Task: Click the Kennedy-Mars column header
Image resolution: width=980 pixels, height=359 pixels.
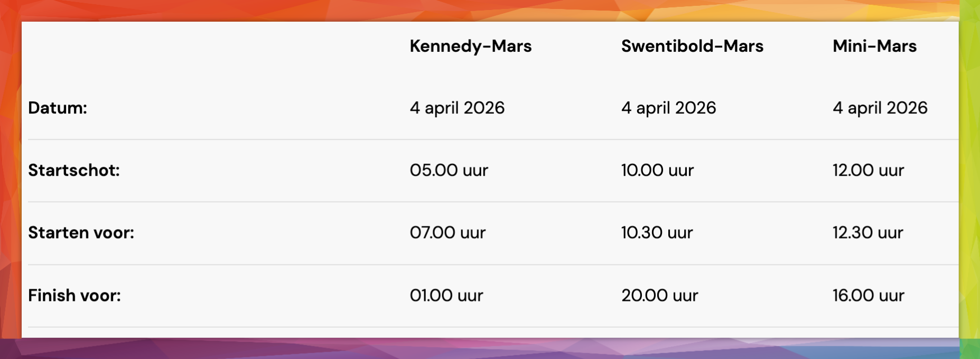Action: [x=470, y=46]
